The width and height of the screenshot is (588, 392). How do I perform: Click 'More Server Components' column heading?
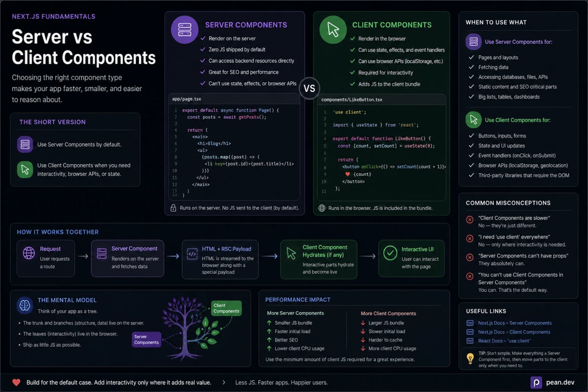coord(295,313)
